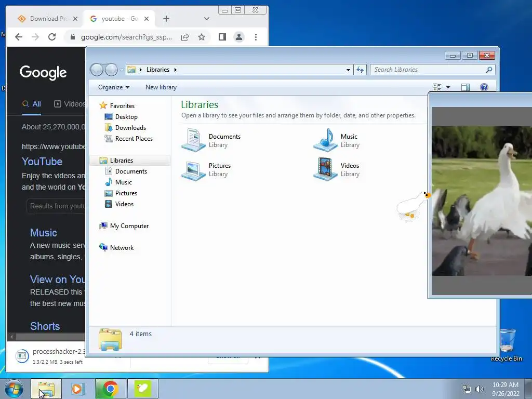Click Chrome back arrow
The image size is (532, 399).
pos(19,37)
